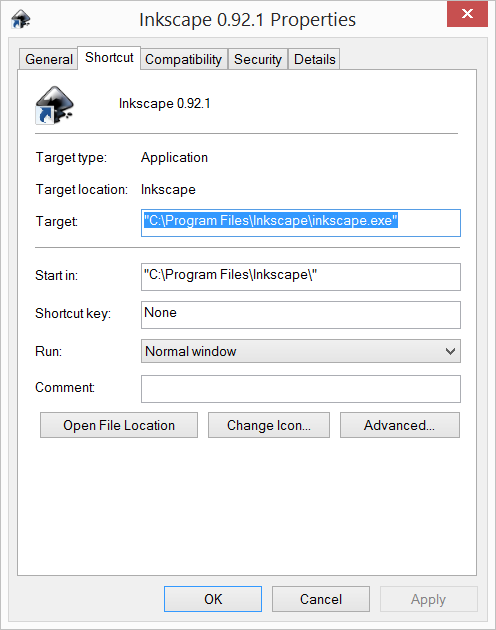496x630 pixels.
Task: Click the 'Inkscape 0.92.1 Properties' title text
Action: click(248, 20)
